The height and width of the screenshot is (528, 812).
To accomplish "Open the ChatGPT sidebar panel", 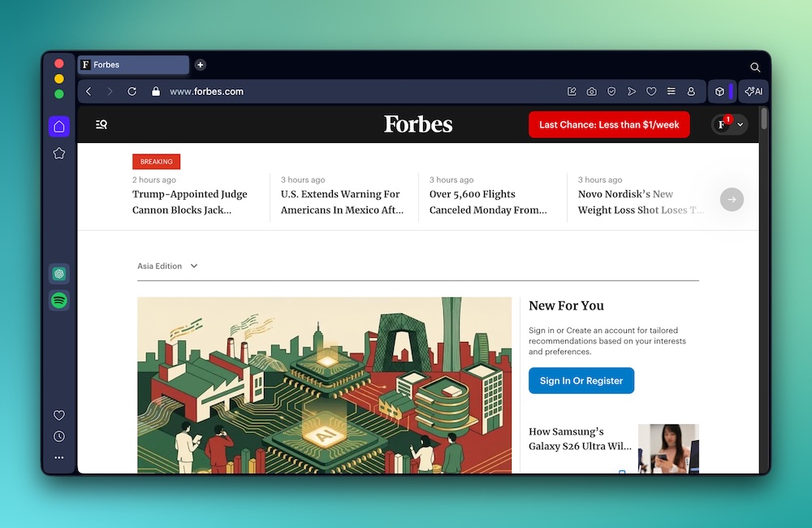I will click(59, 274).
